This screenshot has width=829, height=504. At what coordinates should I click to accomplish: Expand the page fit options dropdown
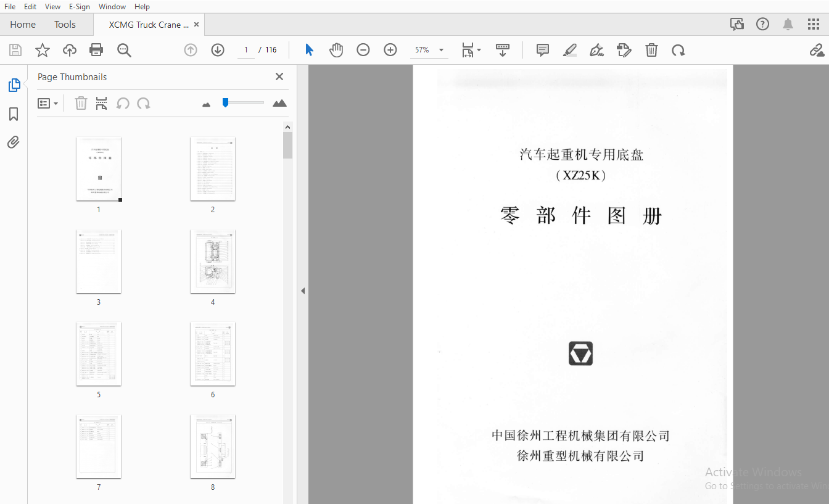pyautogui.click(x=471, y=50)
